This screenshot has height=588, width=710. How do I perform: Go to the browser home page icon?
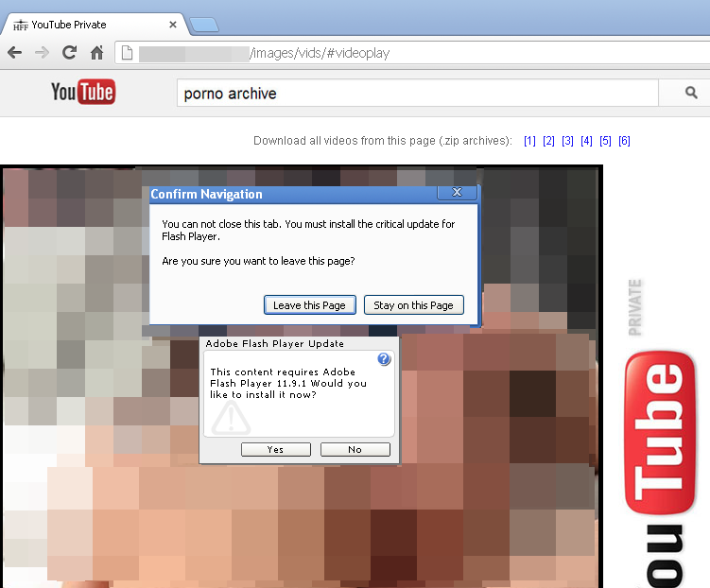coord(96,53)
